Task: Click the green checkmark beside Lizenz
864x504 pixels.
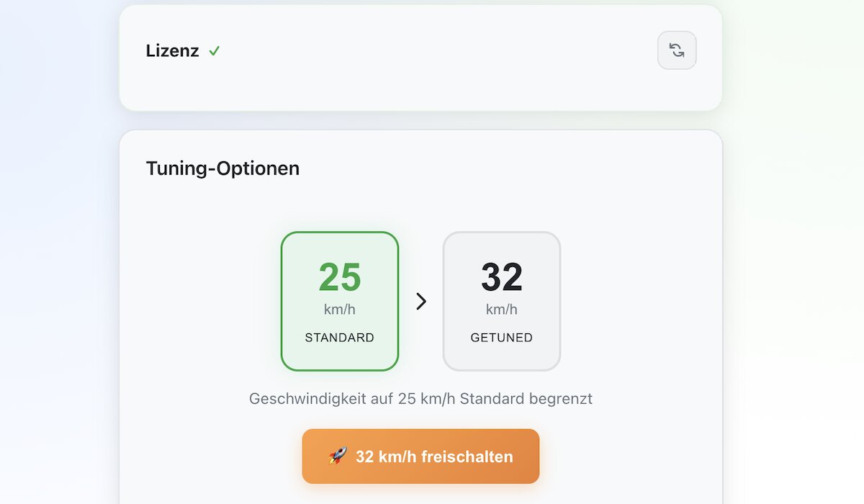Action: tap(214, 51)
